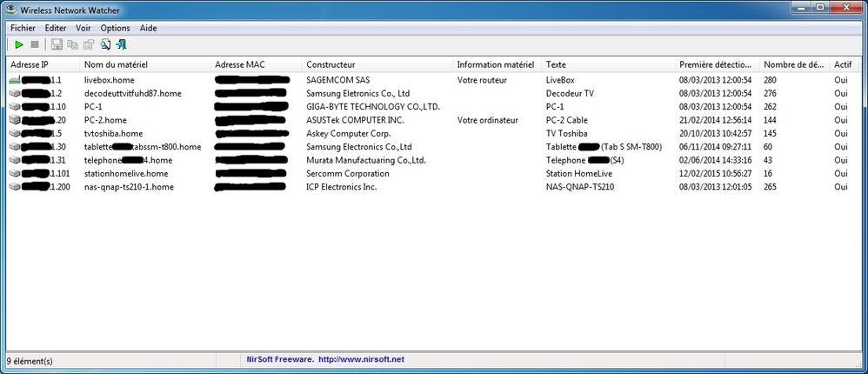Click device icon of decodeuttvitfuhd87.home row
868x374 pixels.
(15, 94)
